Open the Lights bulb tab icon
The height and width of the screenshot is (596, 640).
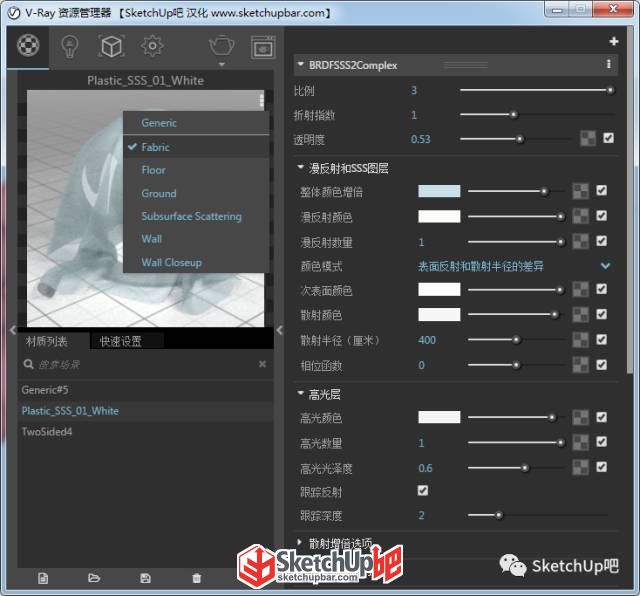(x=70, y=46)
